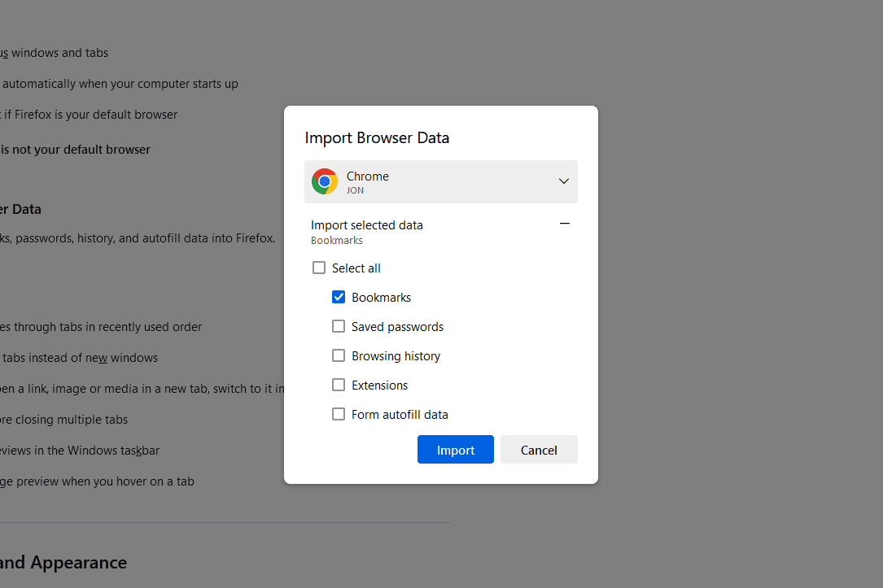Screen dimensions: 883x588
Task: Click the "Select all" label text
Action: point(356,268)
